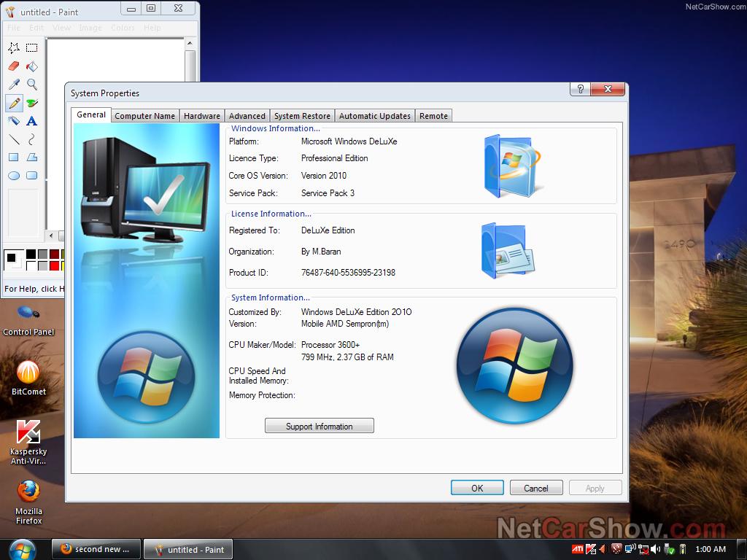Click the Kaspersky Anti-Virus desktop shortcut
Viewport: 747px width, 560px height.
coord(28,432)
